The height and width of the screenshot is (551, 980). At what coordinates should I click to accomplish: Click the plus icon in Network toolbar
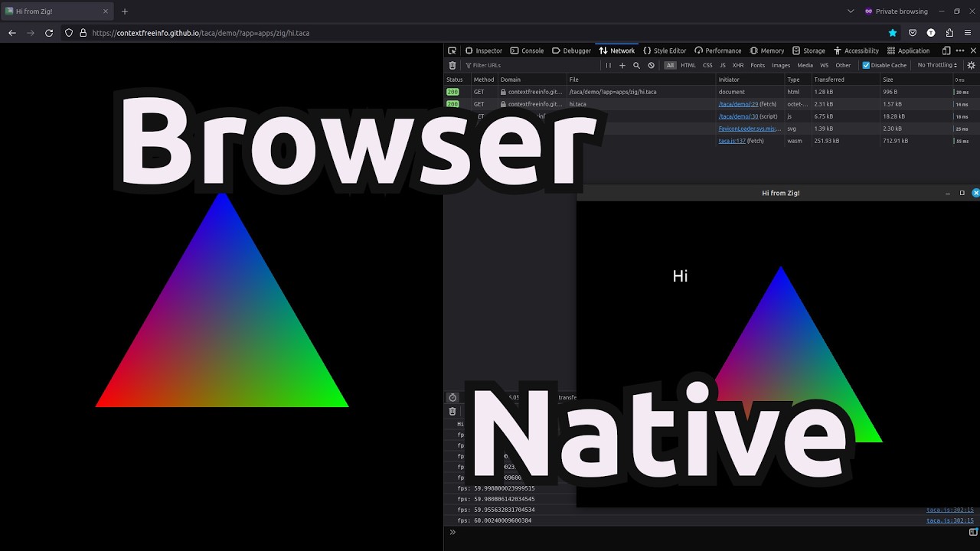[622, 65]
